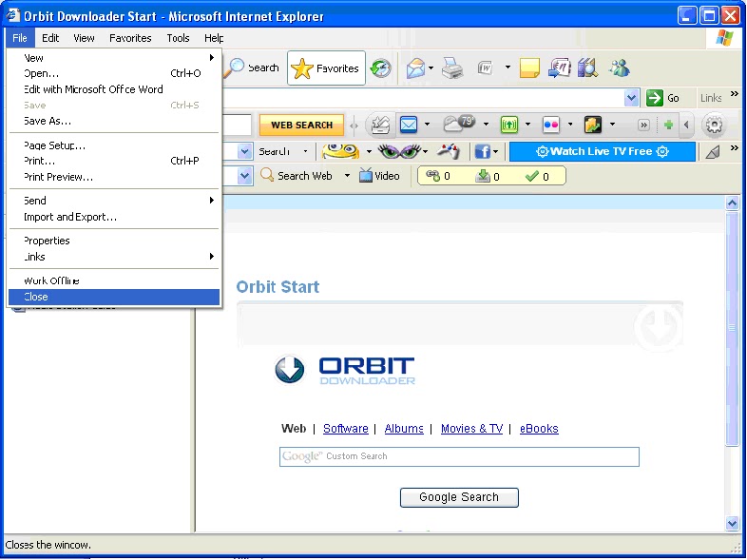This screenshot has height=560, width=747.
Task: Collapse the toolbar left arrow
Action: pyautogui.click(x=686, y=125)
